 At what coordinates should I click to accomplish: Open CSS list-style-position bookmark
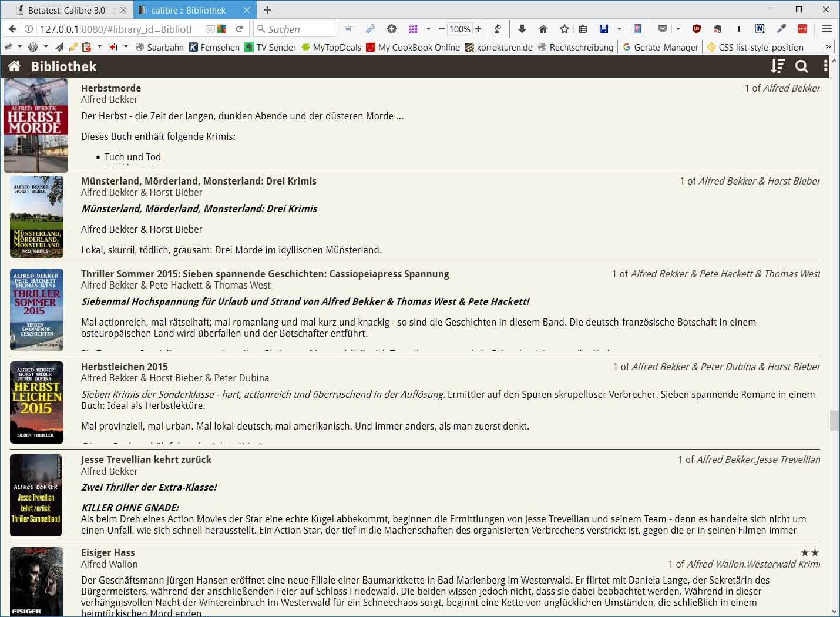point(755,47)
